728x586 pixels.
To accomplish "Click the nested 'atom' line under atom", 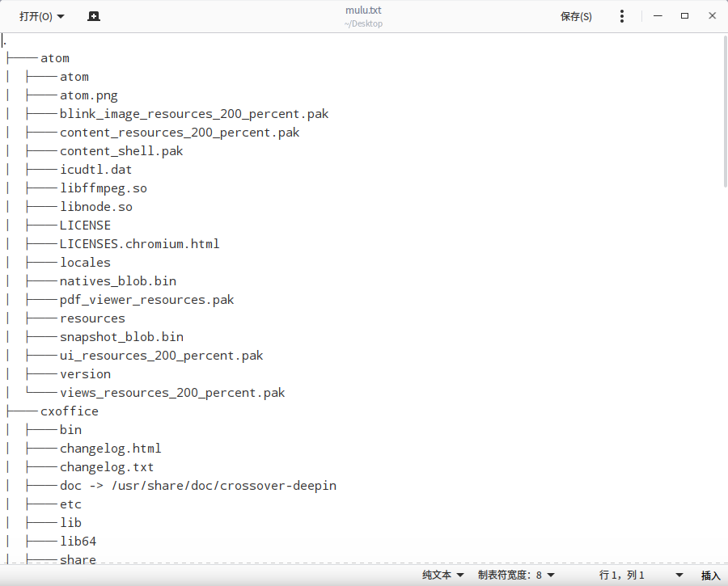I will tap(74, 77).
